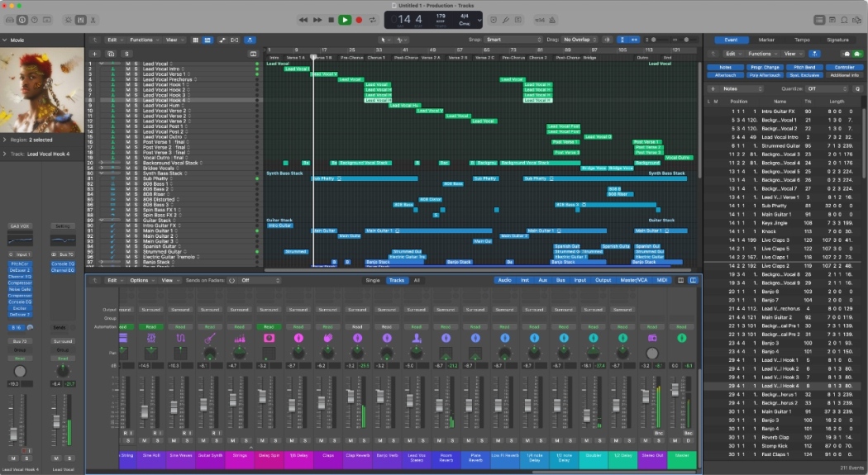
Task: Show the List Editors panel icon
Action: (x=819, y=20)
